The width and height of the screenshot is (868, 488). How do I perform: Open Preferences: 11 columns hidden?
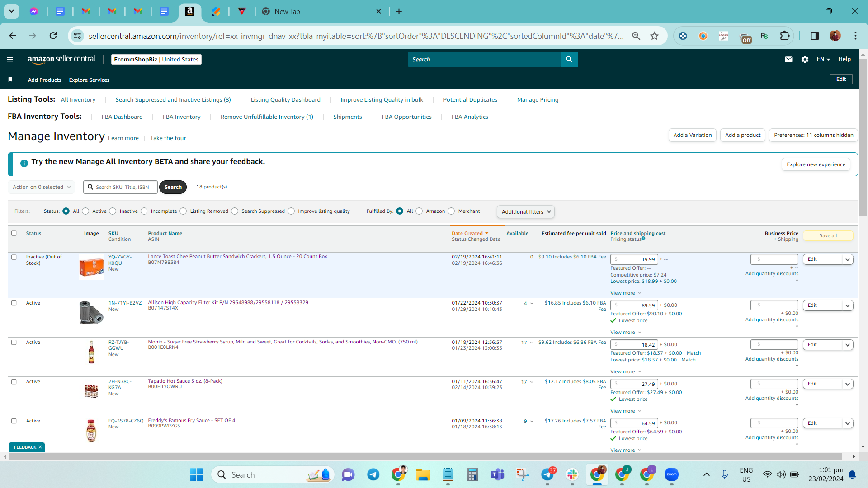tap(814, 135)
